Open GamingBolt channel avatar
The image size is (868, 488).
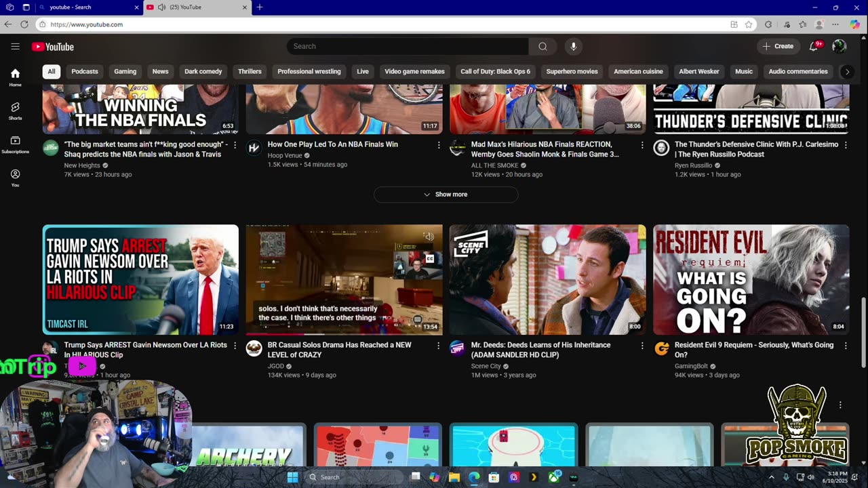661,348
